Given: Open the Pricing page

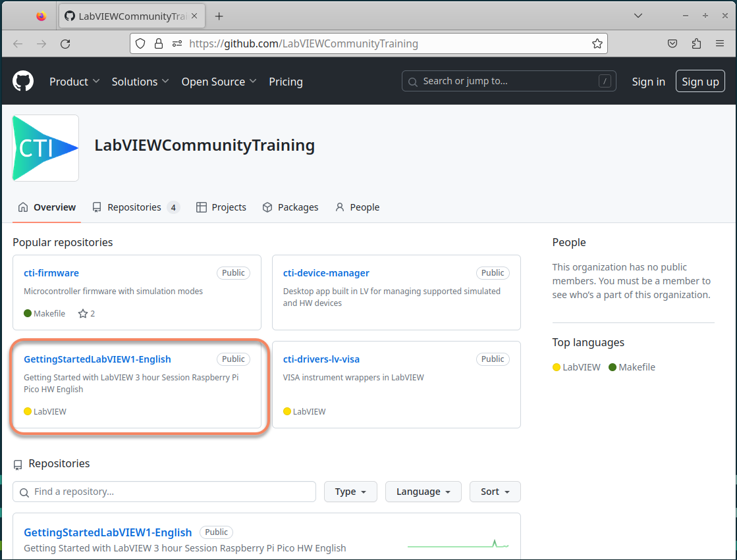Looking at the screenshot, I should [x=286, y=82].
